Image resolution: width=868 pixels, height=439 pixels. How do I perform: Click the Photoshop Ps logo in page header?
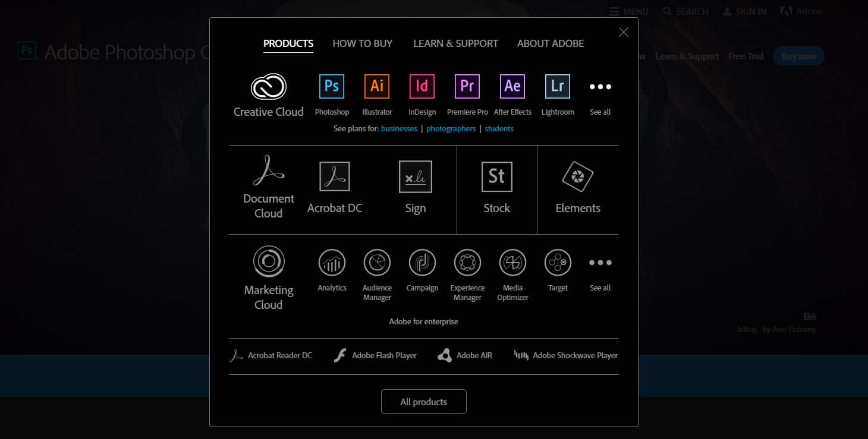(x=27, y=50)
